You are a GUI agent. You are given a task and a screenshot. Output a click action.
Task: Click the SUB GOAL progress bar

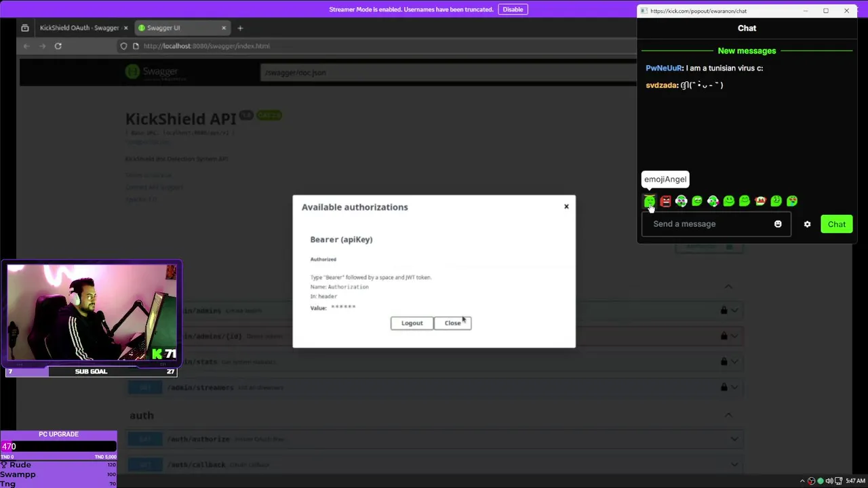tap(91, 371)
